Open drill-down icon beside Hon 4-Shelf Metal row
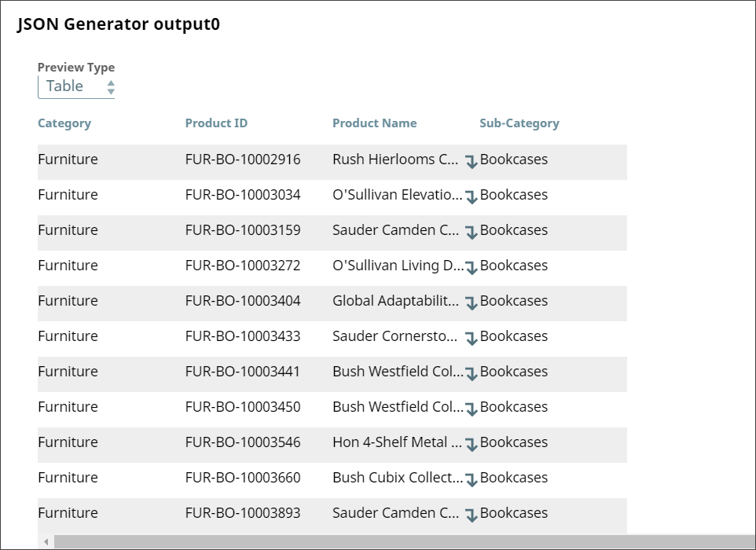The image size is (756, 550). point(472,442)
